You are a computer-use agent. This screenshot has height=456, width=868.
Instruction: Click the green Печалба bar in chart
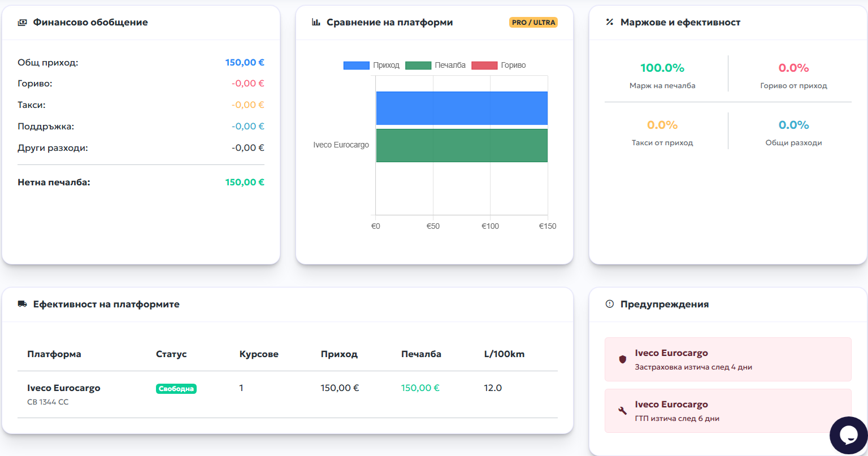462,145
